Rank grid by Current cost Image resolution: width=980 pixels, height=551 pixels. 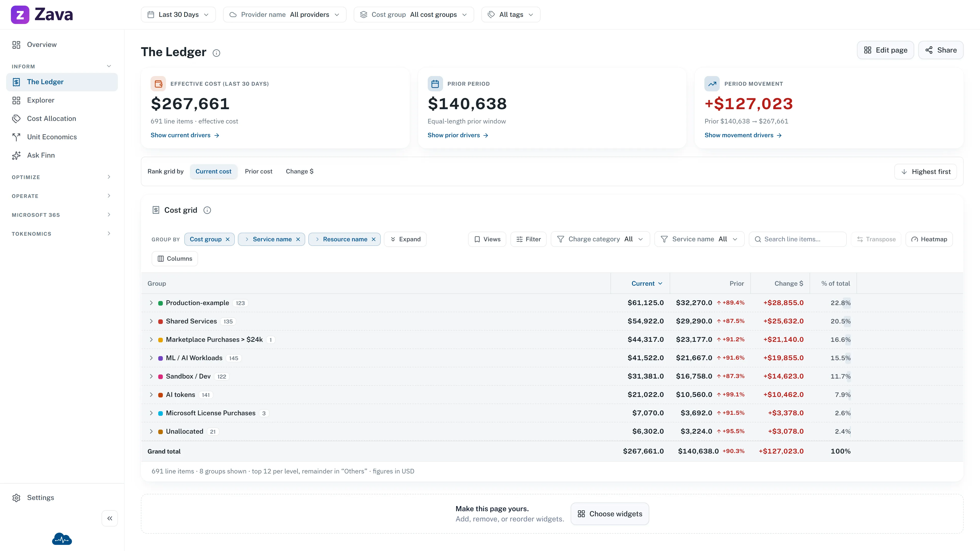tap(213, 171)
